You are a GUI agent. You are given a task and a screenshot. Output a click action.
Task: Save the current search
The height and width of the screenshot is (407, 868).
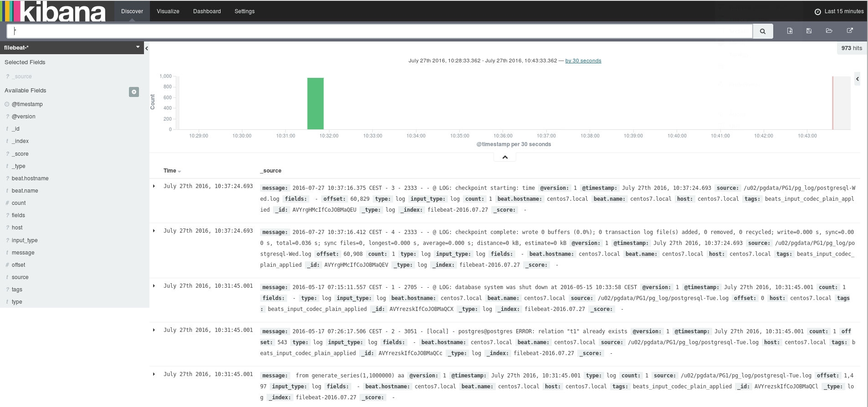809,31
